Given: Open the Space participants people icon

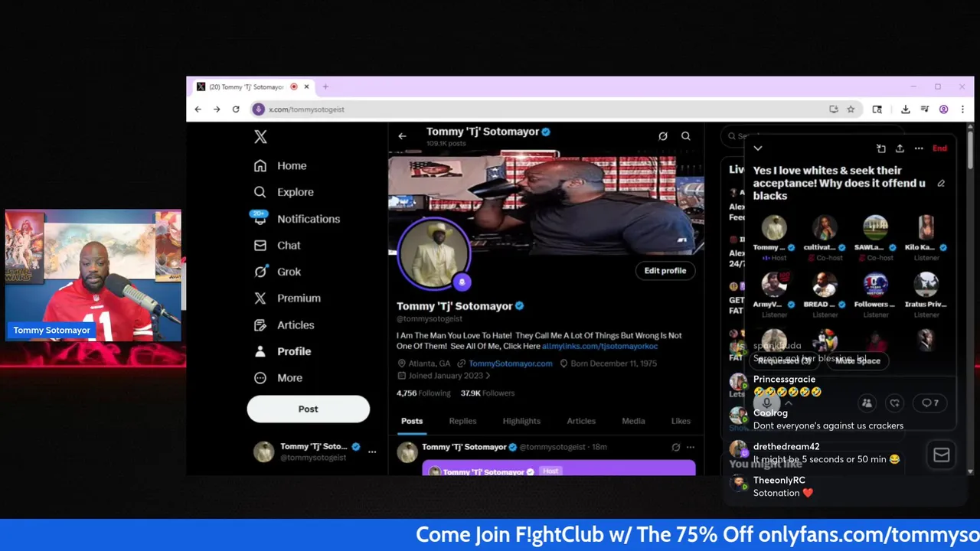Looking at the screenshot, I should point(867,403).
